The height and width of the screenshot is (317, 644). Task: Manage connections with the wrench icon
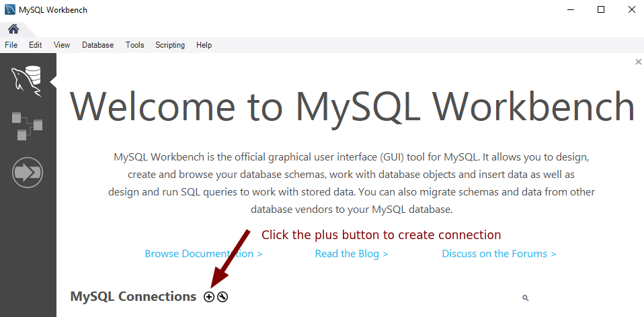click(223, 297)
